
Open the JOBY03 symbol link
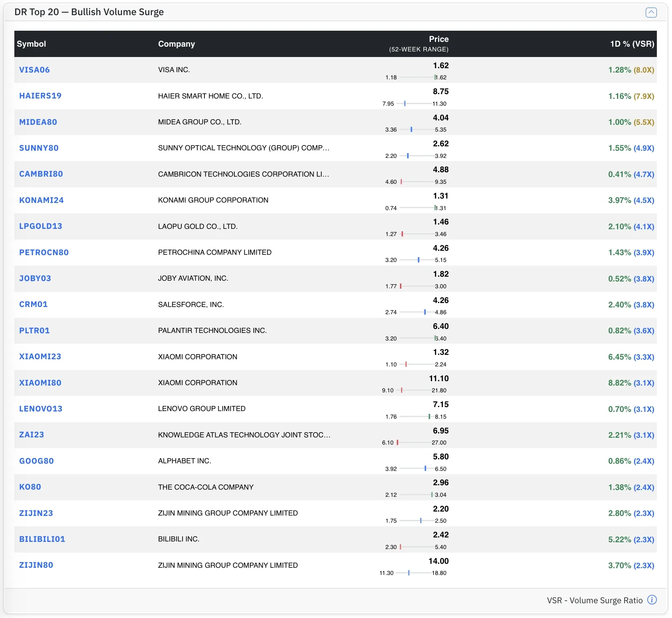tap(35, 278)
